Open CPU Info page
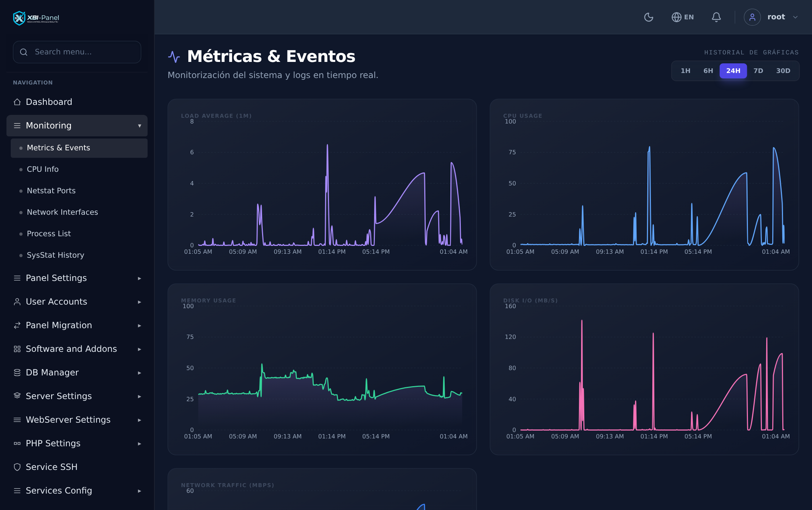Image resolution: width=812 pixels, height=510 pixels. coord(79,169)
